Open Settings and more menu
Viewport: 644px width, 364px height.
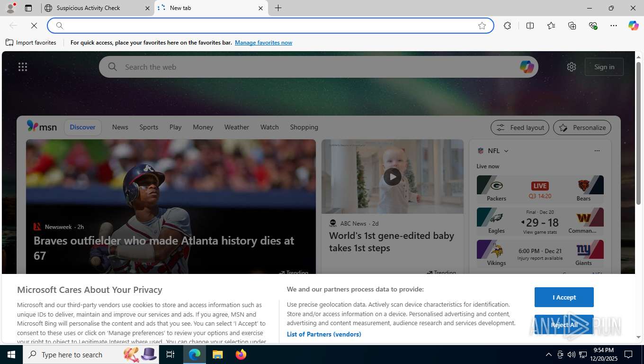[614, 26]
